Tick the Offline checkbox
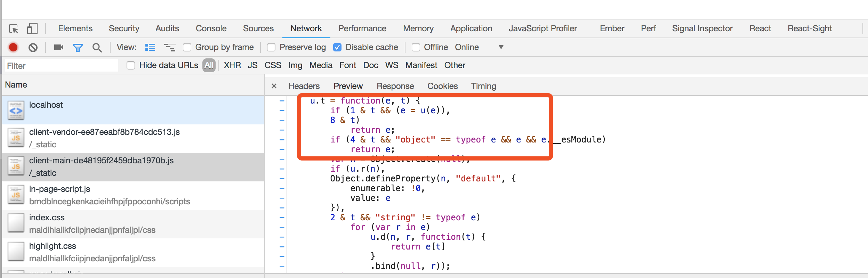Screen dimensions: 868x278 tap(416, 47)
